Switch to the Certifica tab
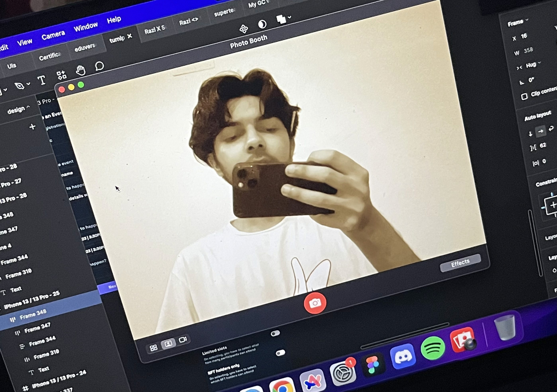The image size is (557, 392). 50,57
